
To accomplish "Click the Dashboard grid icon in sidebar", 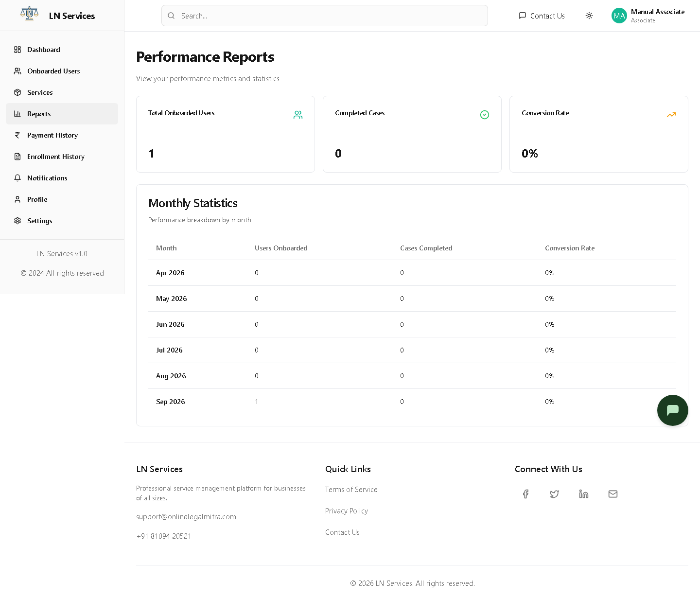I will [17, 50].
